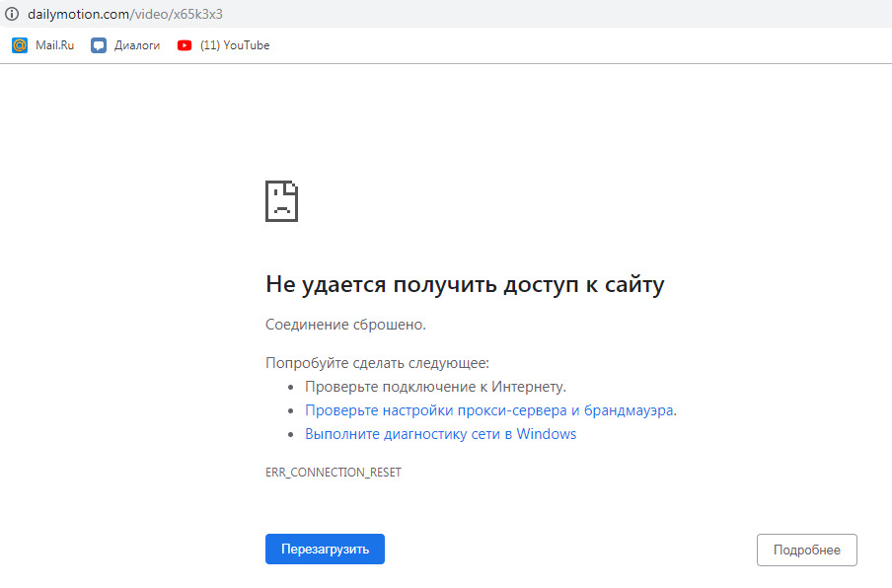Click empty bookmarks bar area right of YouTube
The height and width of the screenshot is (588, 892).
pos(572,45)
